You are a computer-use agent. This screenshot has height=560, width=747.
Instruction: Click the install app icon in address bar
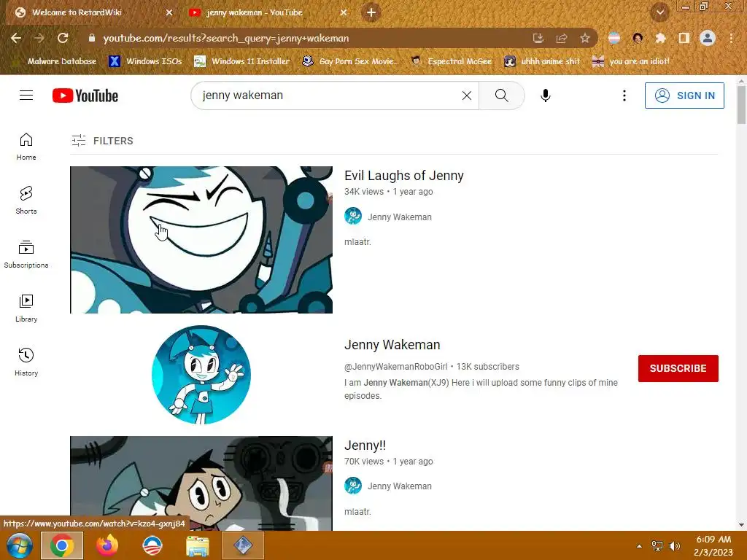pyautogui.click(x=538, y=38)
